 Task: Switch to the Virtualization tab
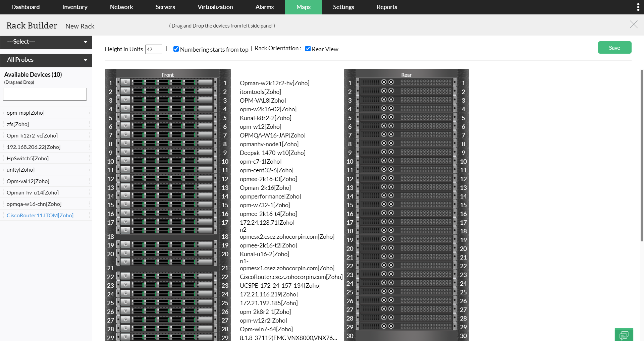coord(215,7)
